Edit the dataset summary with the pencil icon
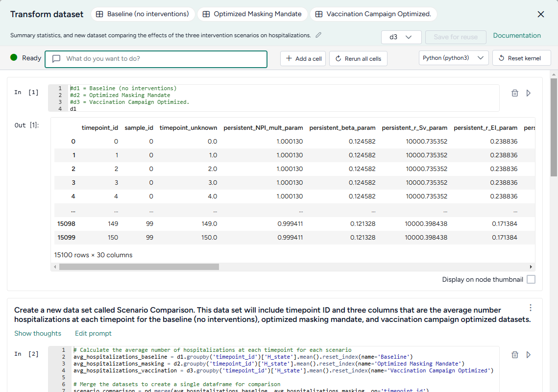The image size is (558, 392). 319,35
